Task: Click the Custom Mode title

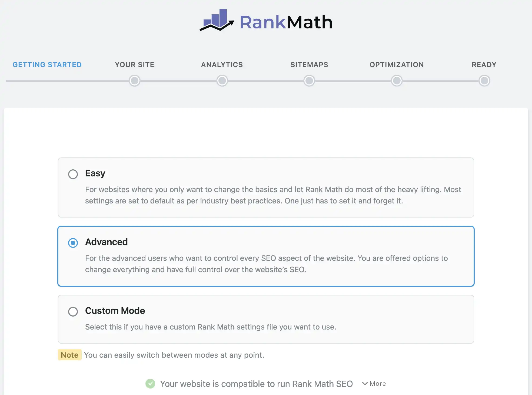Action: (115, 311)
